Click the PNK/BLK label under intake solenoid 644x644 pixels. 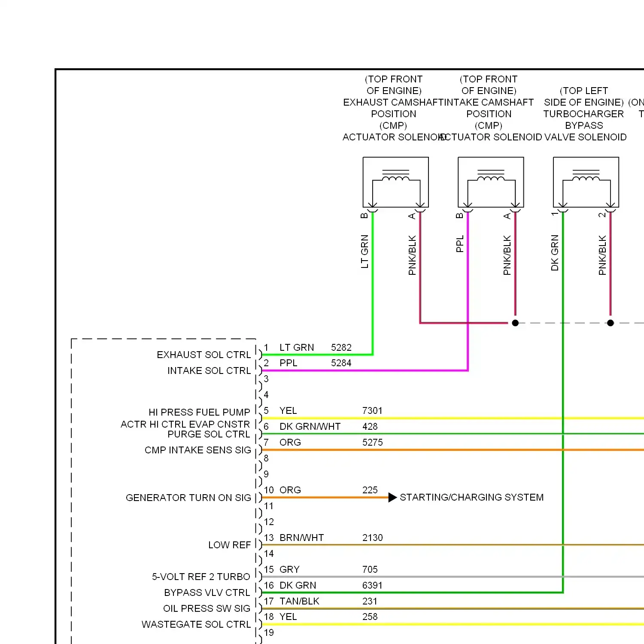[x=507, y=255]
